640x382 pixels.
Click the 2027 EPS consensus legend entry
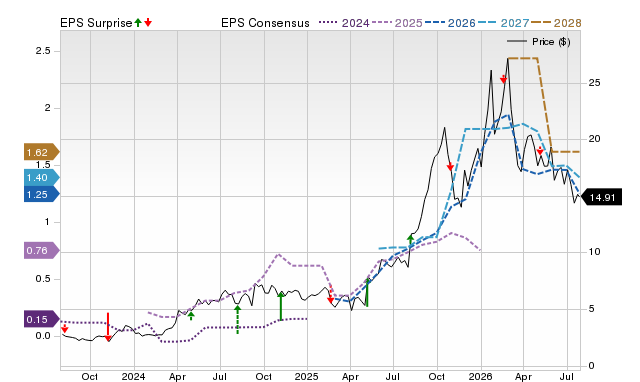tap(503, 23)
